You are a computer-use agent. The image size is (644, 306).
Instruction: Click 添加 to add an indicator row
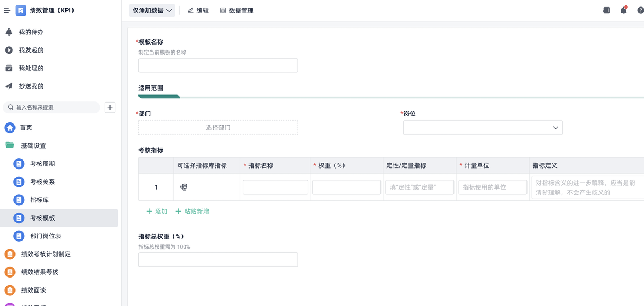[157, 212]
